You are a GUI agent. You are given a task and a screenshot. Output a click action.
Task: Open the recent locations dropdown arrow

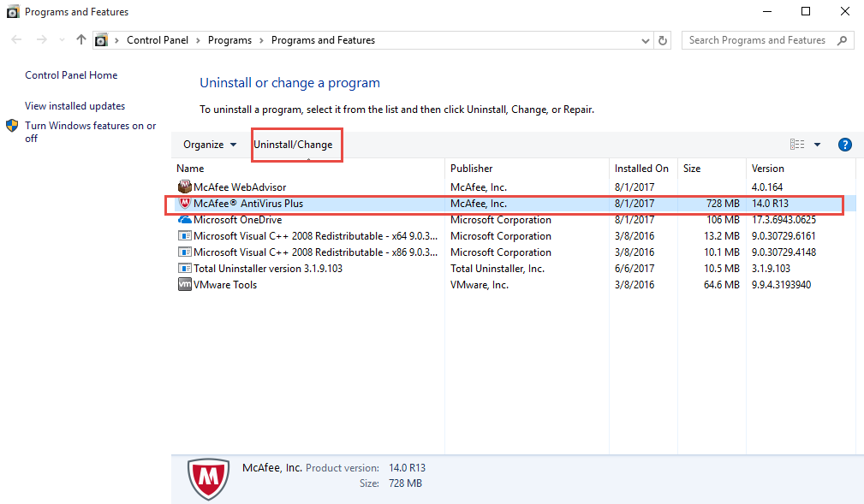62,40
